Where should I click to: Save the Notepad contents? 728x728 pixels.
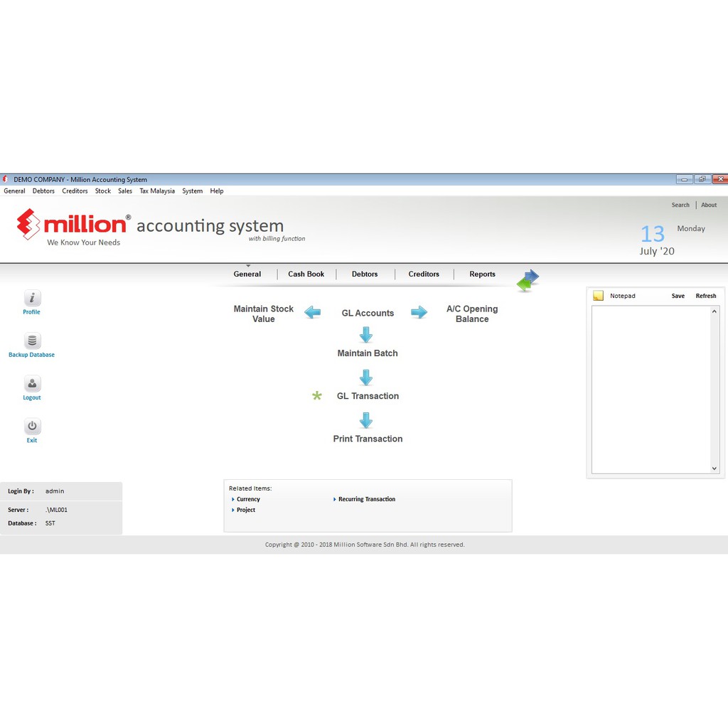point(678,296)
